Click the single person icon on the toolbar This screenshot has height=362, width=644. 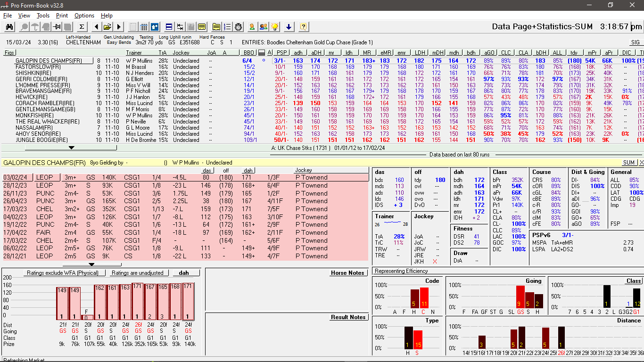click(x=251, y=26)
